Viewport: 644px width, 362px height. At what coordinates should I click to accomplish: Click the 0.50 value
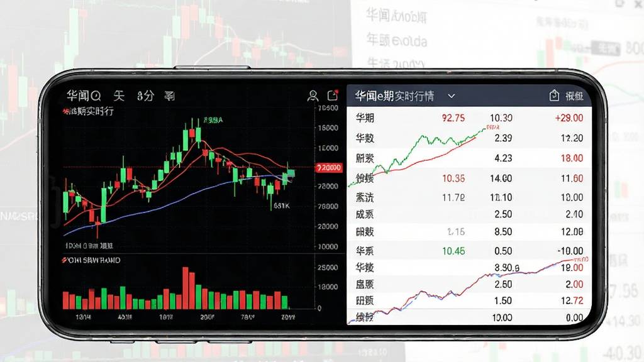click(x=503, y=251)
